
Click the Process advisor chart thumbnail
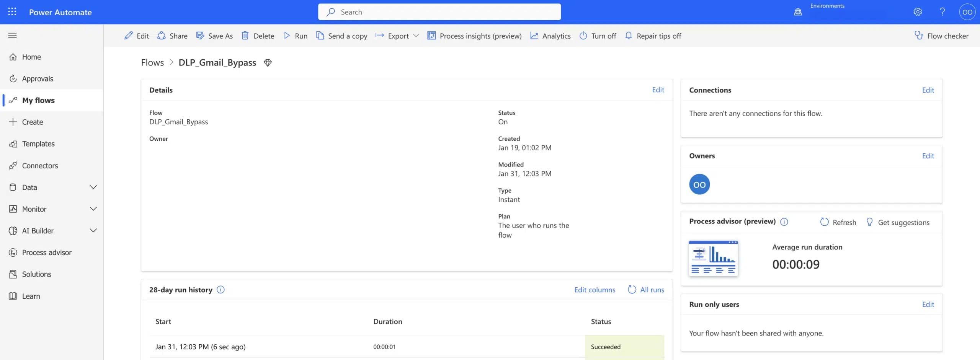point(713,258)
